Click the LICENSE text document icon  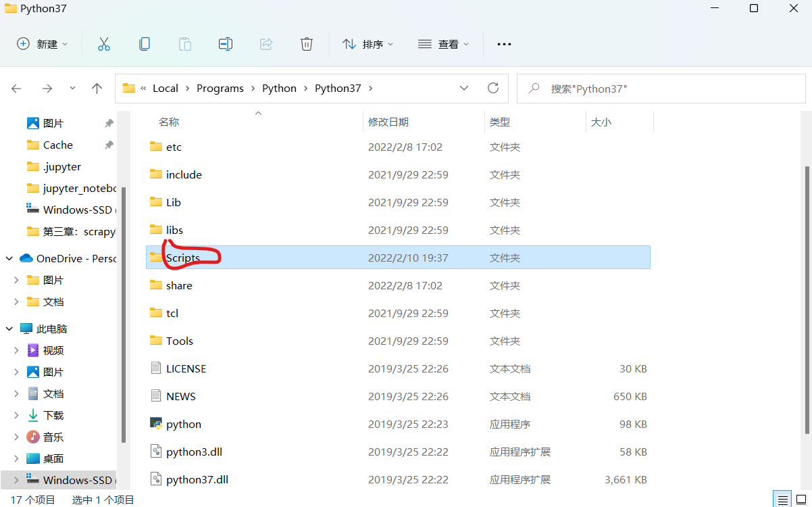(156, 368)
